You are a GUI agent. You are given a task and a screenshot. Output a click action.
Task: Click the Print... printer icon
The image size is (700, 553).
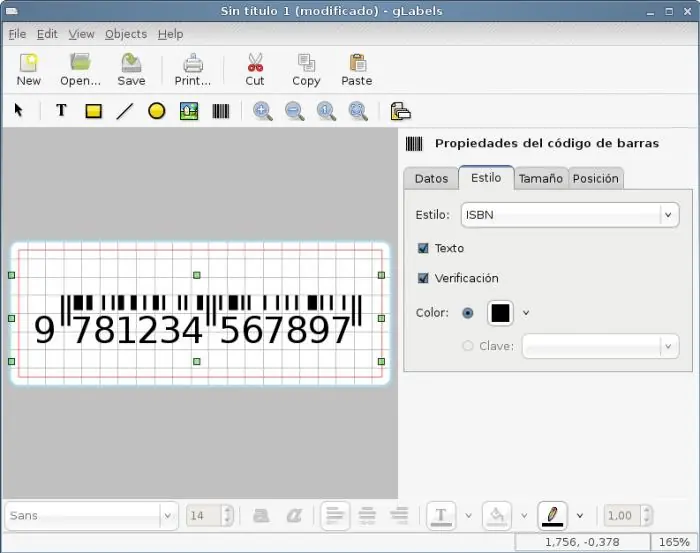pyautogui.click(x=193, y=63)
